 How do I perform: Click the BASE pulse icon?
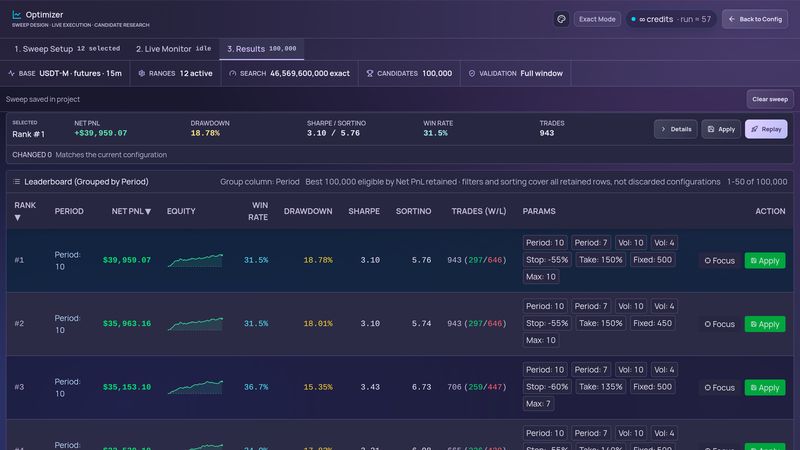point(12,73)
